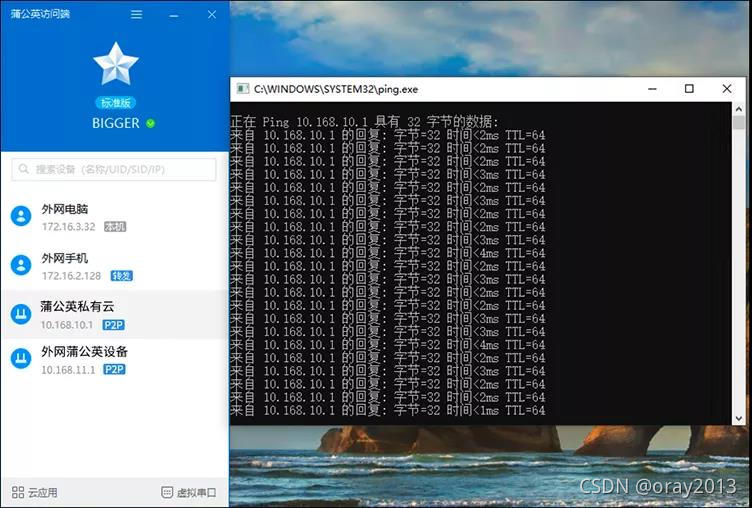Minimize the 蒲公英访问端 window
Image resolution: width=752 pixels, height=508 pixels.
[x=174, y=16]
